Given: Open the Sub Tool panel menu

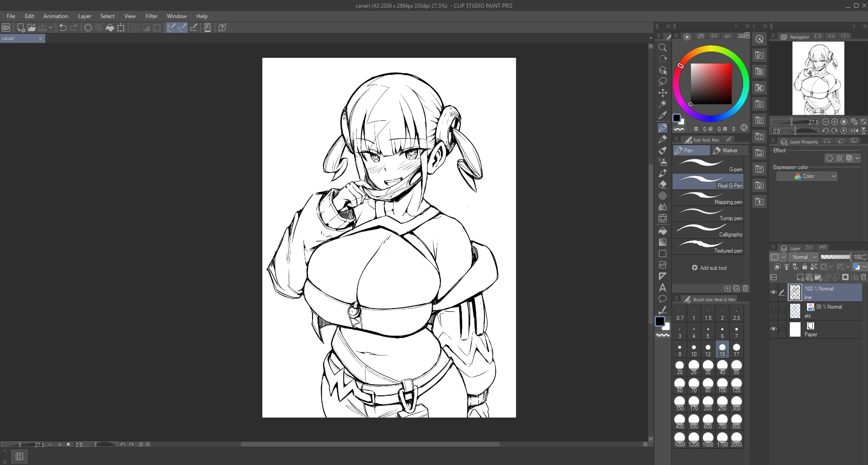Looking at the screenshot, I should click(676, 140).
